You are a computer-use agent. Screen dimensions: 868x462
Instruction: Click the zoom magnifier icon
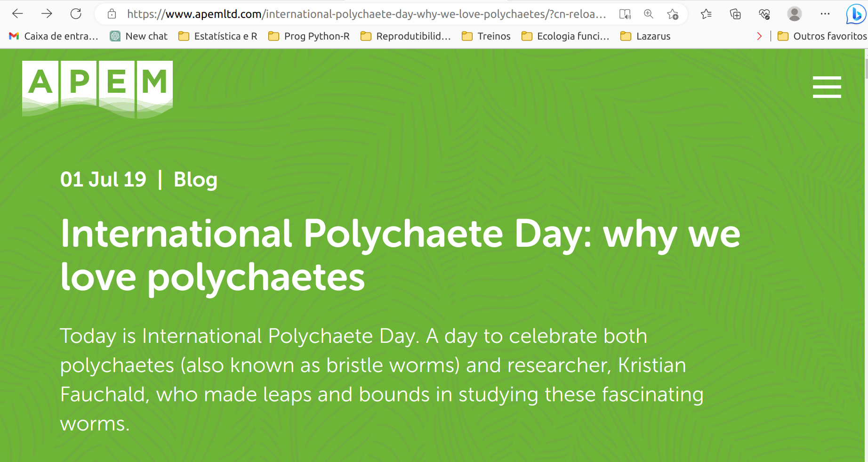tap(649, 14)
